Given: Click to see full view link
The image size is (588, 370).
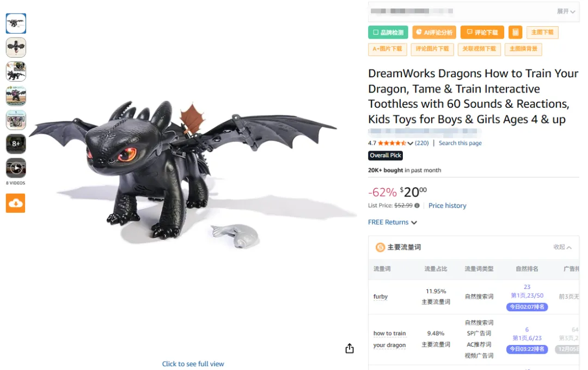Looking at the screenshot, I should point(193,364).
